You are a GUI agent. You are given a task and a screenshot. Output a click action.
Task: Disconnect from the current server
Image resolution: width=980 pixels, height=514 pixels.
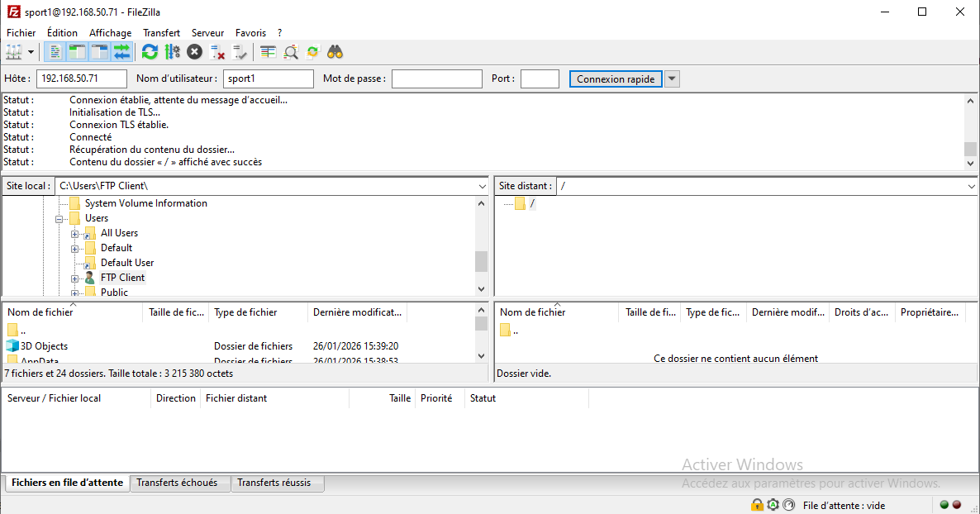click(x=217, y=53)
